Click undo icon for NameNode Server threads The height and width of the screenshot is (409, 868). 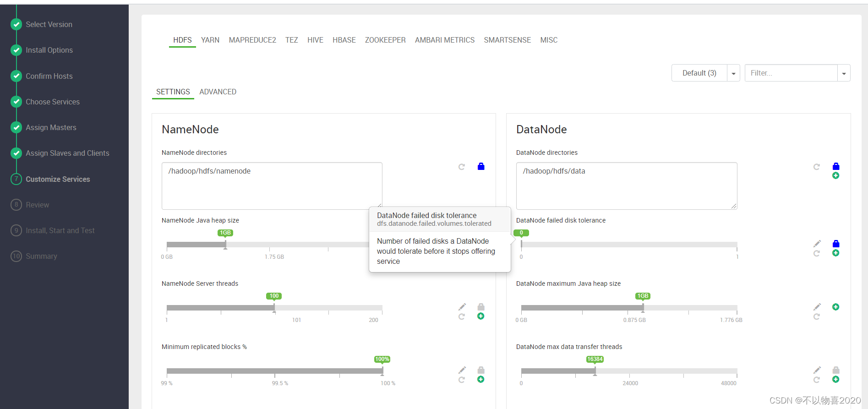coord(462,316)
